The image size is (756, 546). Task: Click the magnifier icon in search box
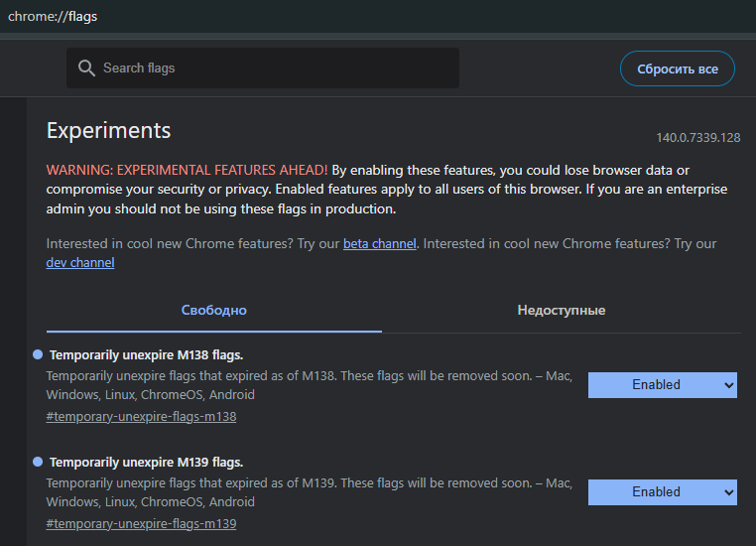coord(86,68)
